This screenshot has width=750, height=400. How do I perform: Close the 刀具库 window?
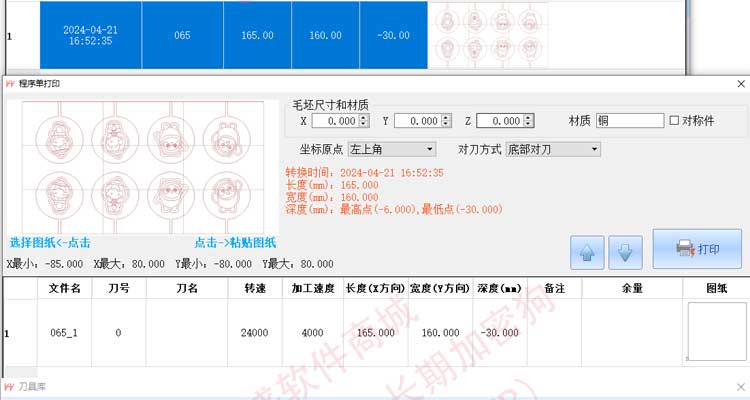pyautogui.click(x=741, y=387)
